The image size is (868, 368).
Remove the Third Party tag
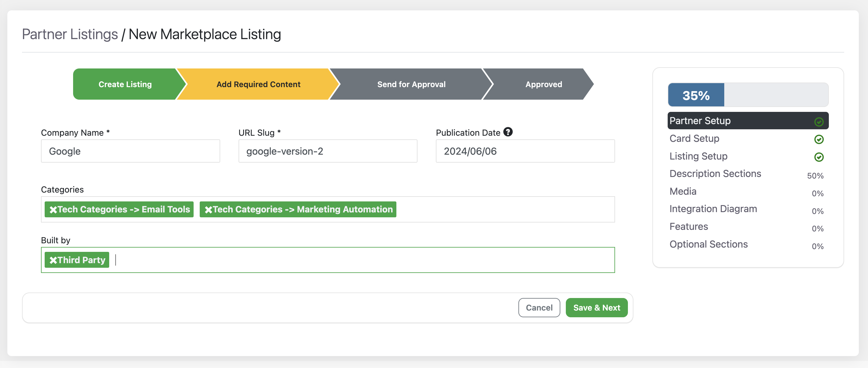[53, 260]
